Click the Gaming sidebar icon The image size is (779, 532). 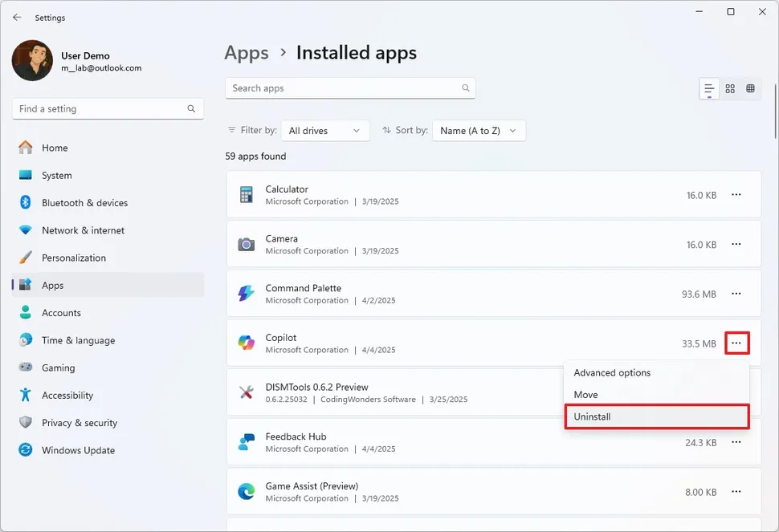point(26,368)
